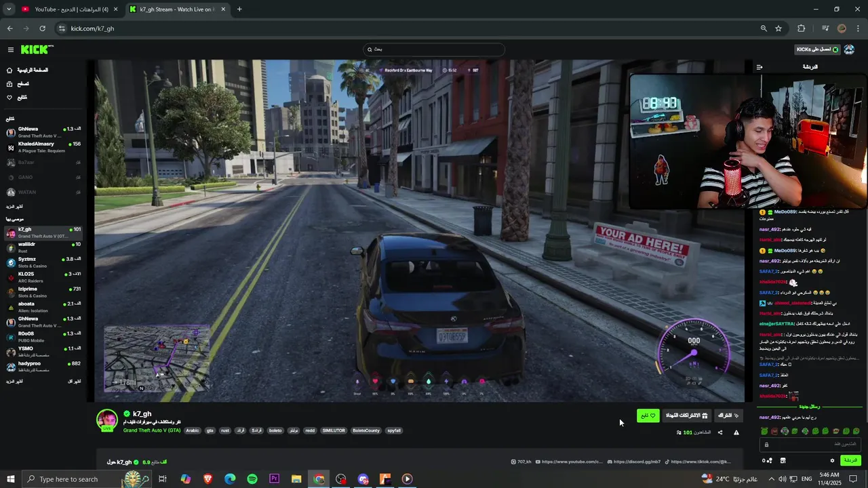Viewport: 868px width, 488px height.
Task: Open Iziprime channel in recommended list
Action: [43, 291]
